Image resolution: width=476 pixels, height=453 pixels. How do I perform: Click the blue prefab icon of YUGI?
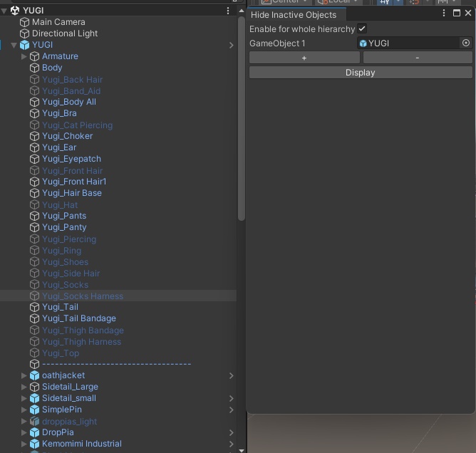(x=24, y=45)
